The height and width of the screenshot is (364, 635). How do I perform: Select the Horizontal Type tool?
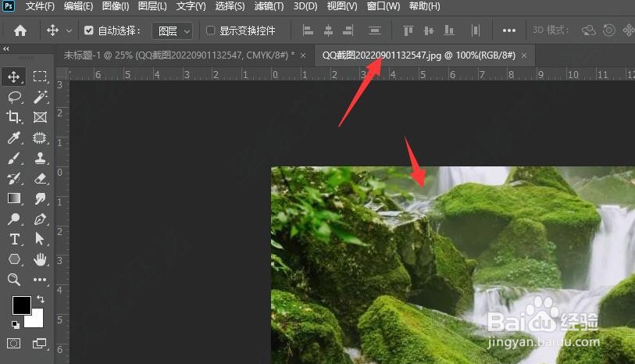coord(15,239)
